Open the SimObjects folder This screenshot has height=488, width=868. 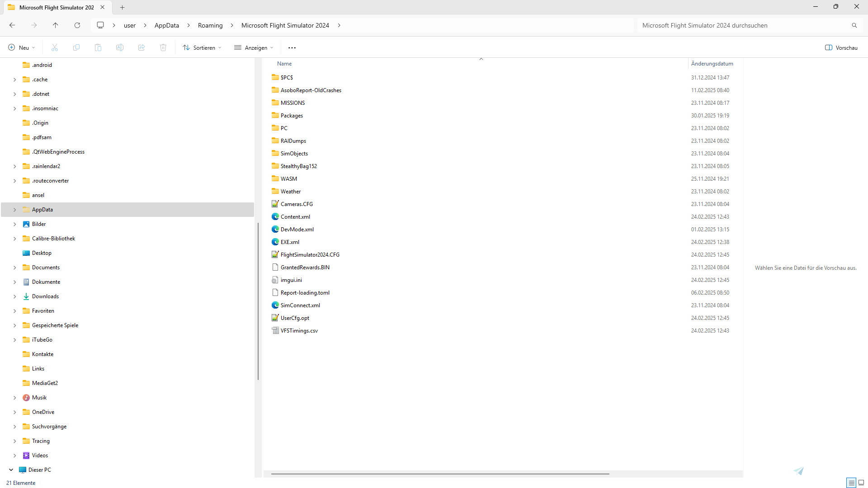pos(294,153)
